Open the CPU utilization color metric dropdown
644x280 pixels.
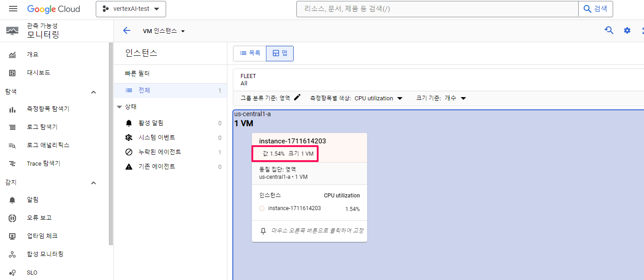click(x=379, y=98)
